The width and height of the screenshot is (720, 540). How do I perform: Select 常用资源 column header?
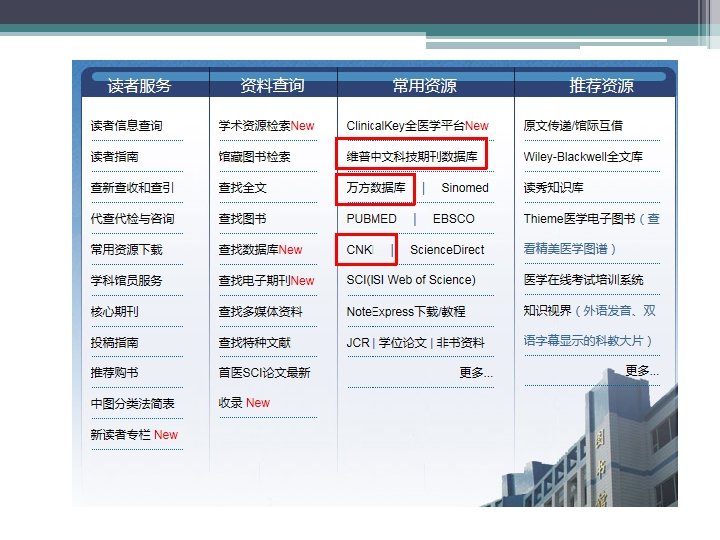pos(425,86)
